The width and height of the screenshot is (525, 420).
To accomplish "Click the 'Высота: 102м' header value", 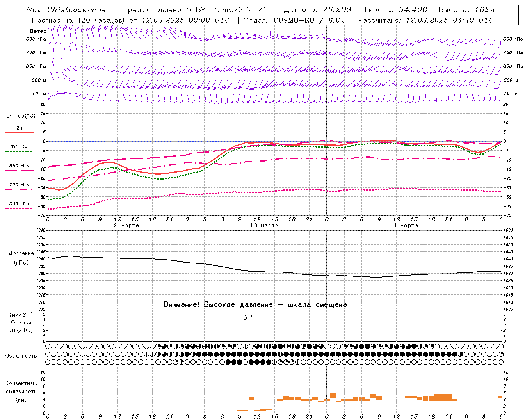I will [466, 10].
